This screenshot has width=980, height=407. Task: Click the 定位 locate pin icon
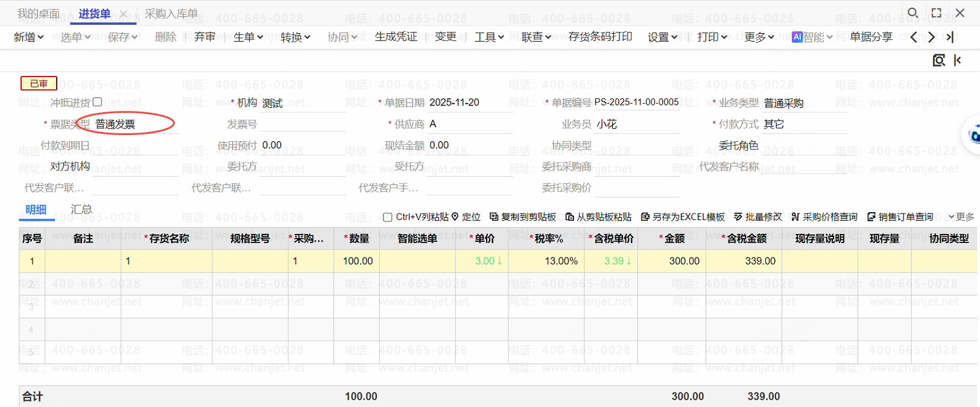tap(455, 217)
